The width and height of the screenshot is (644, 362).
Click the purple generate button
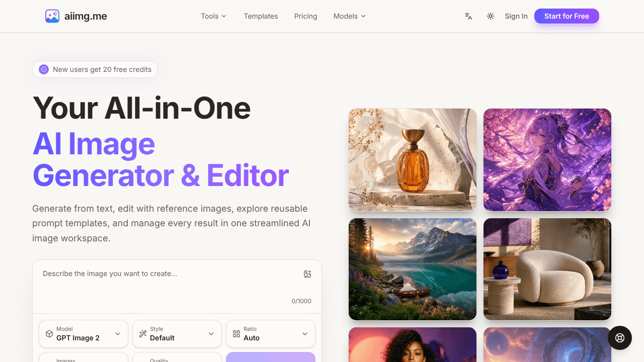click(271, 357)
